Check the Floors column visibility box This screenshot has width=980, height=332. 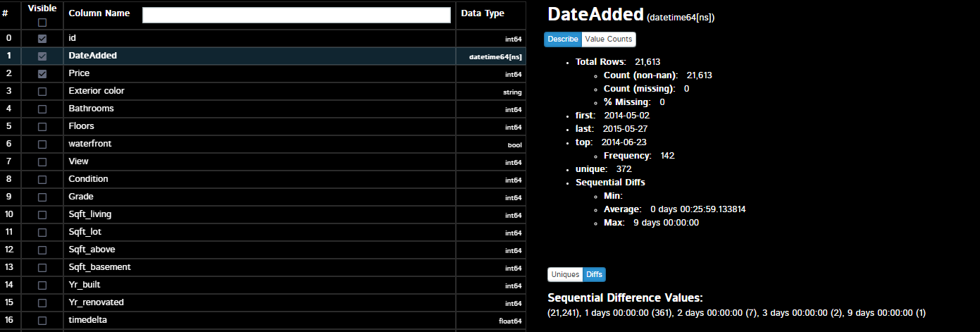42,127
